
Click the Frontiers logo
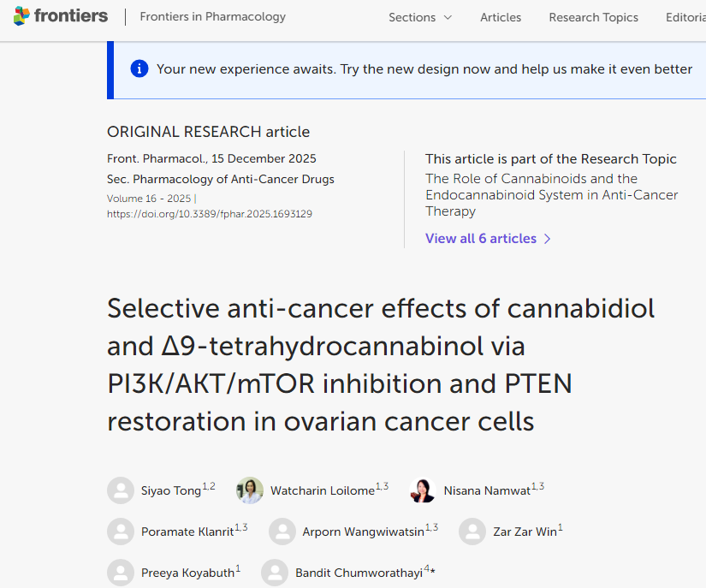[x=60, y=16]
